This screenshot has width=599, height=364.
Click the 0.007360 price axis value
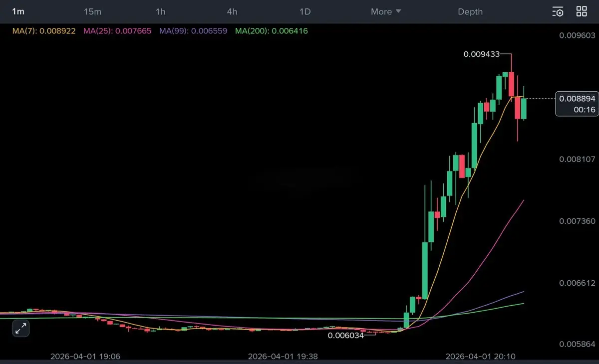pos(578,221)
